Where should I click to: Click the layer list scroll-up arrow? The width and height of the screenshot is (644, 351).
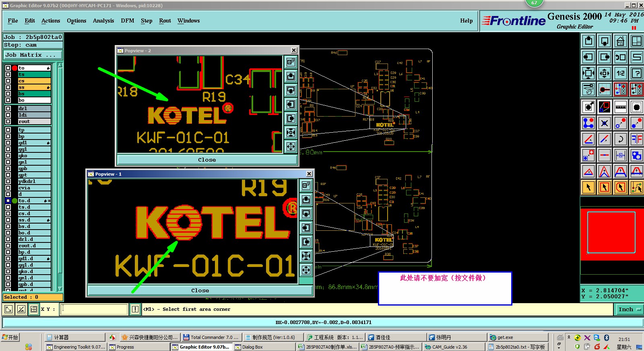tap(60, 65)
